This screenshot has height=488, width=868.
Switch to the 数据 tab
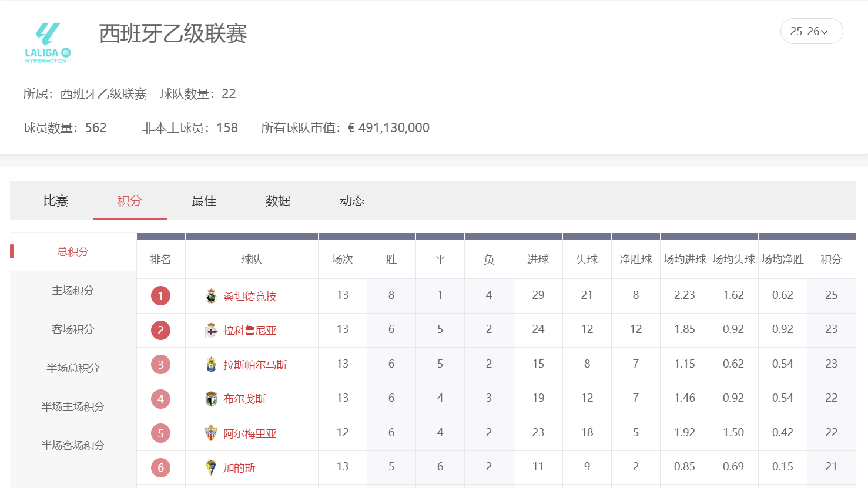pyautogui.click(x=277, y=200)
